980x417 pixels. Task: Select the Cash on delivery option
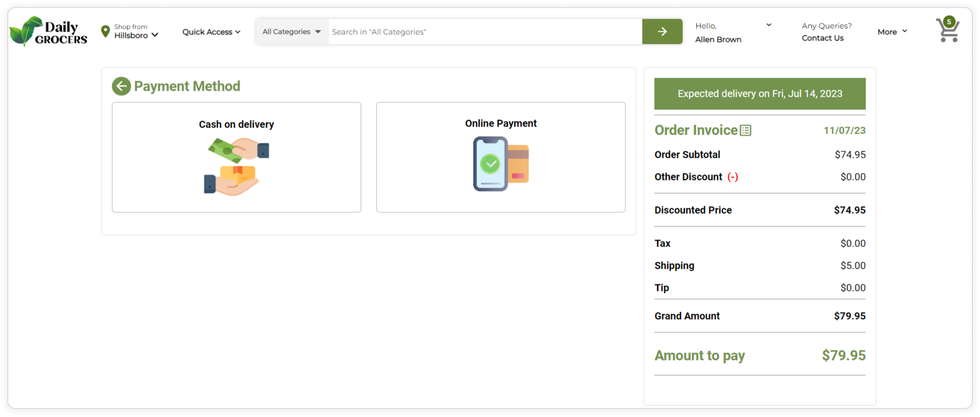coord(236,157)
